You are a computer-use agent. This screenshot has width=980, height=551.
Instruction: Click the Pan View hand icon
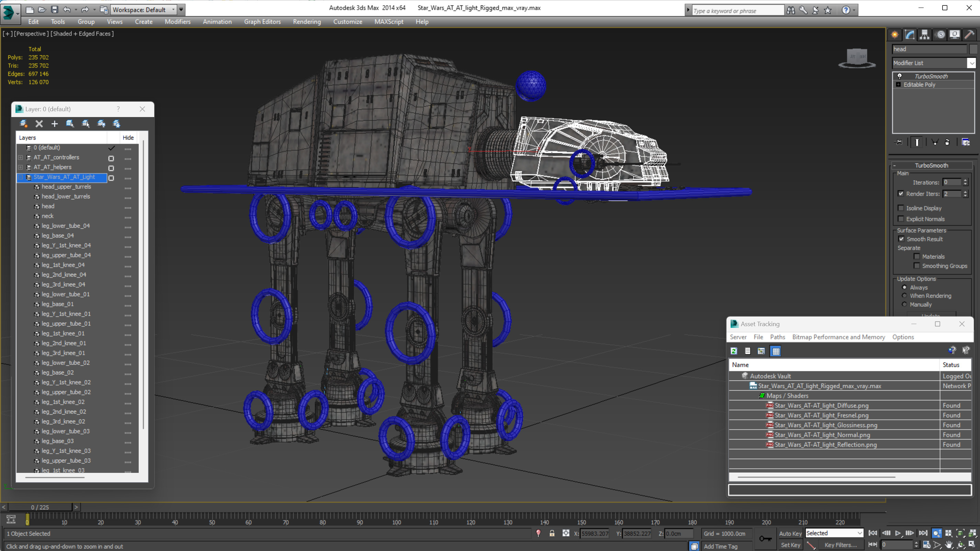pyautogui.click(x=949, y=545)
